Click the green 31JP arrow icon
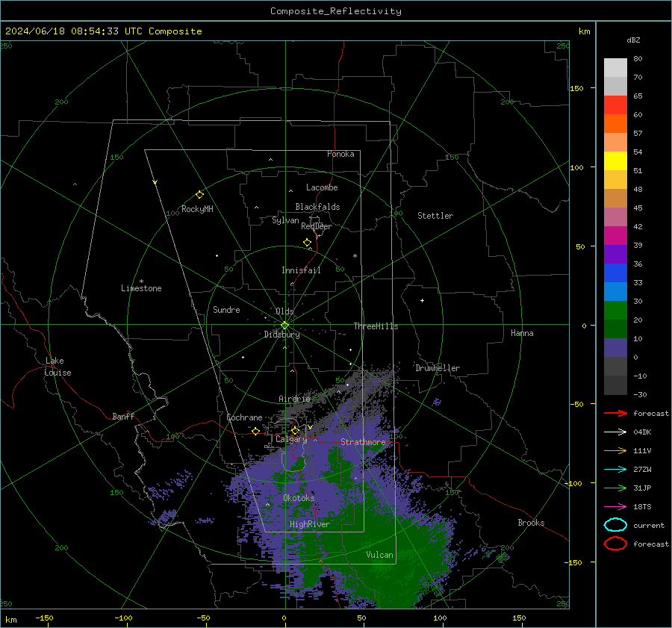 [x=615, y=488]
